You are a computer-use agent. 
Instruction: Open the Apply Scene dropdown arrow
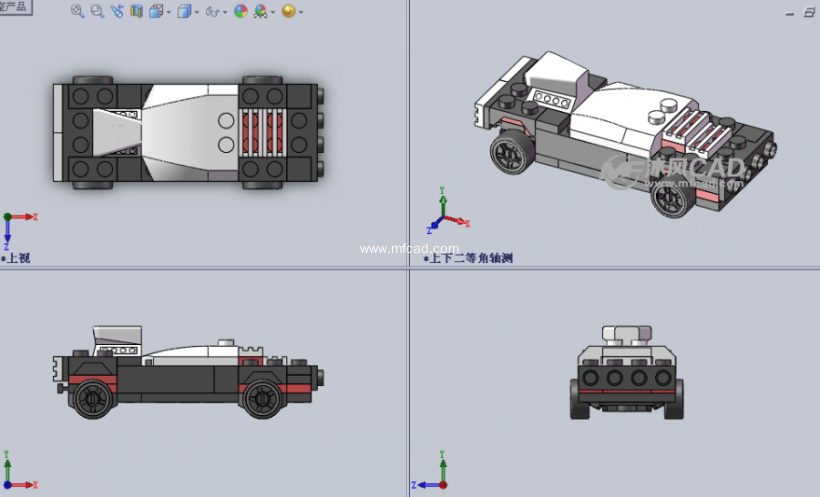click(x=273, y=13)
